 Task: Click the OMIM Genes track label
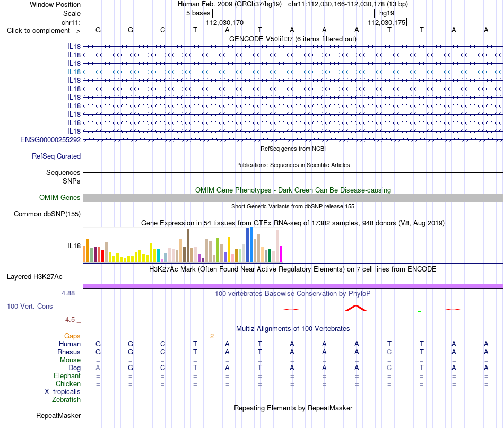[60, 198]
